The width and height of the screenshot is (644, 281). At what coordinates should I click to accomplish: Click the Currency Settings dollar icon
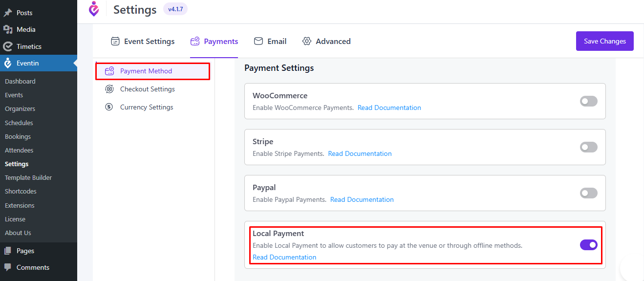(x=109, y=107)
